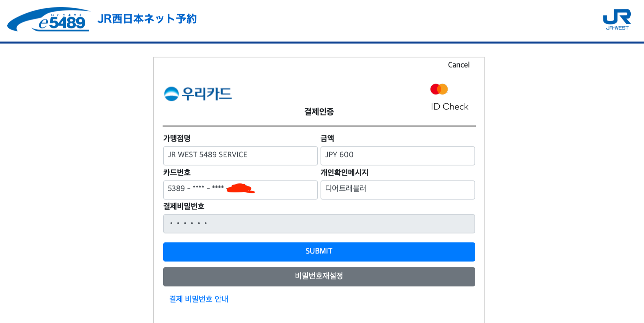The width and height of the screenshot is (644, 323).
Task: Click the 결제비밀번호 label
Action: pyautogui.click(x=183, y=206)
